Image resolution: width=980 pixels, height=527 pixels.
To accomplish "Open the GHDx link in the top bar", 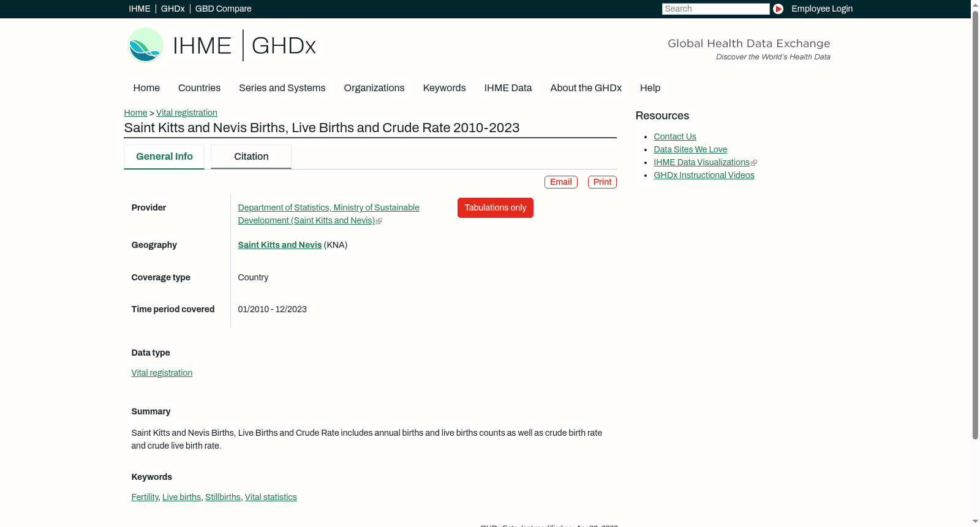I will [x=173, y=9].
